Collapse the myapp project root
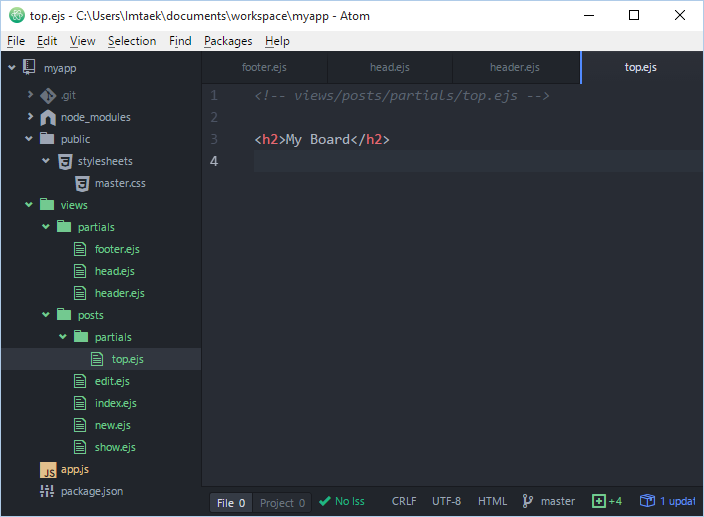The width and height of the screenshot is (704, 517). (x=12, y=67)
